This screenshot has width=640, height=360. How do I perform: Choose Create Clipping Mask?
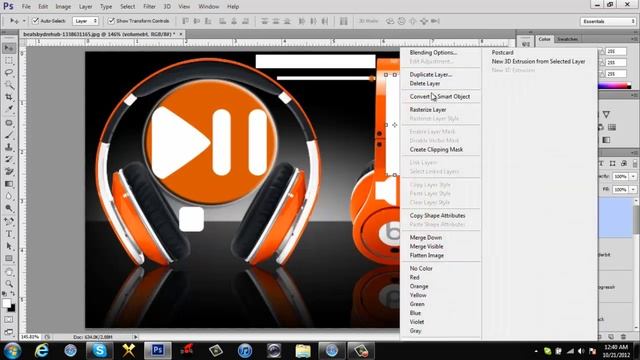436,149
